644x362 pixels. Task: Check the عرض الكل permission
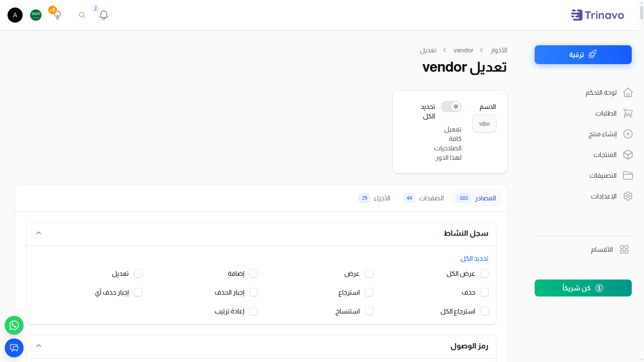[x=485, y=273]
